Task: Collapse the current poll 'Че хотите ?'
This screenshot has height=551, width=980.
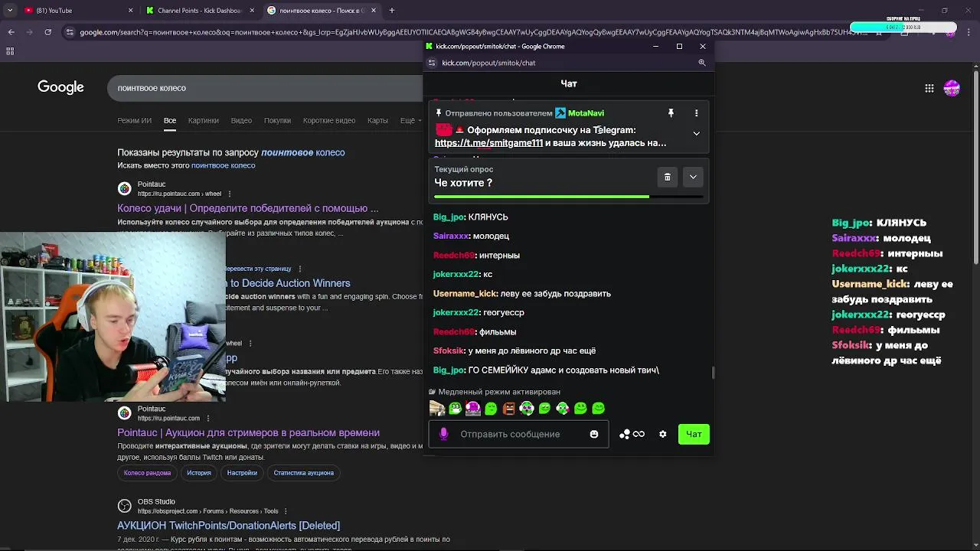Action: point(693,177)
